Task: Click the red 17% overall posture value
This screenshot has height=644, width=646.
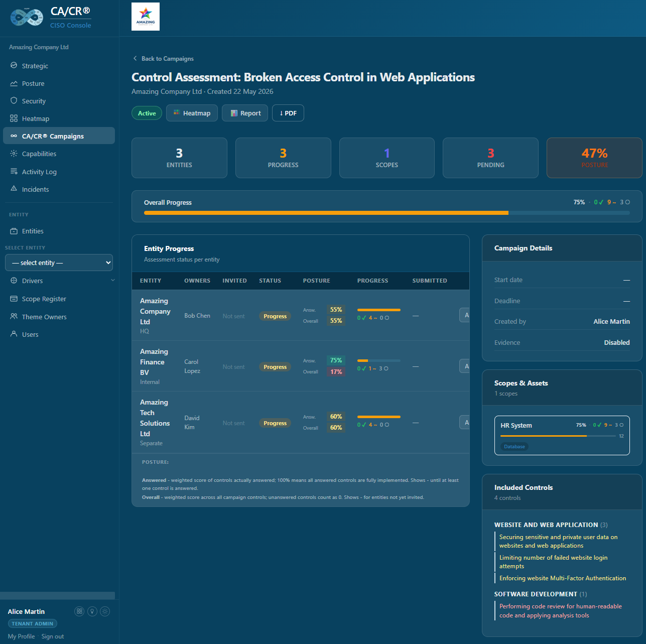Action: point(336,372)
